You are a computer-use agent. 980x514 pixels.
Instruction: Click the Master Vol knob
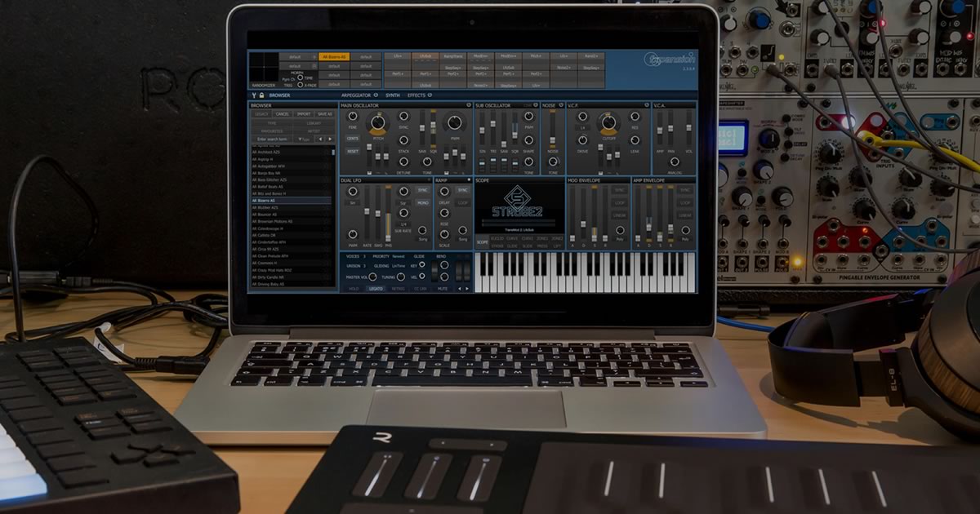pos(372,277)
